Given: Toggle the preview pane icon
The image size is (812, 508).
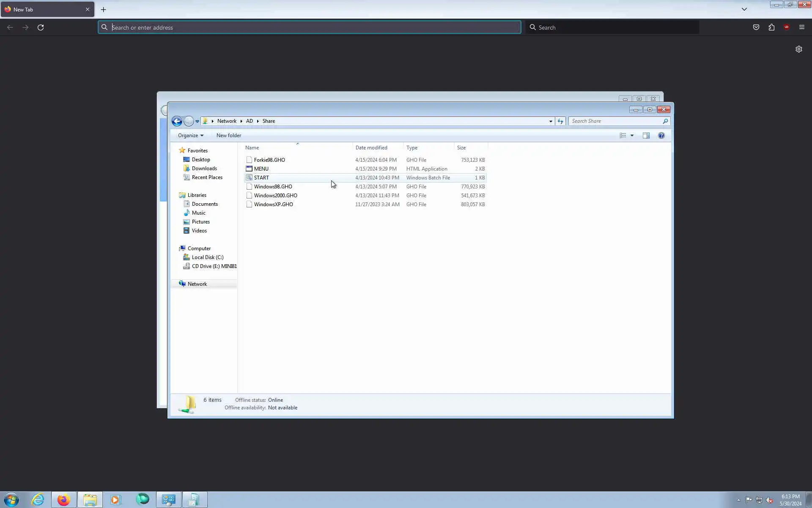Looking at the screenshot, I should tap(646, 135).
